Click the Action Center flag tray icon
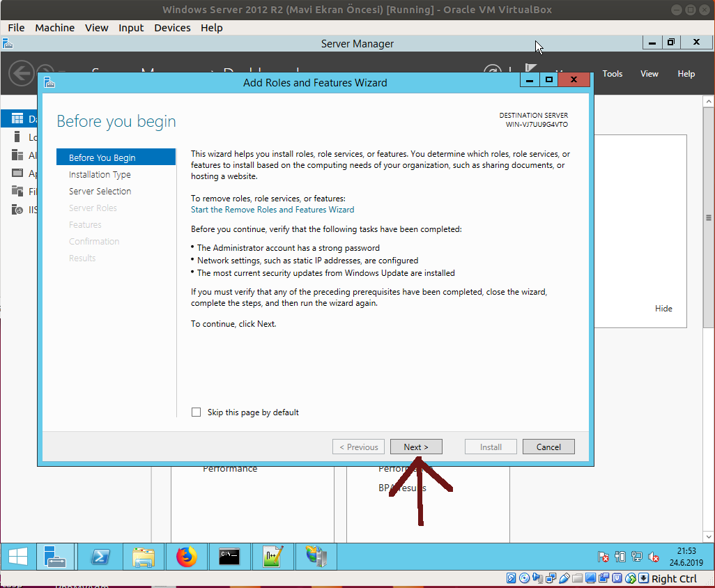This screenshot has width=715, height=588. [x=603, y=557]
